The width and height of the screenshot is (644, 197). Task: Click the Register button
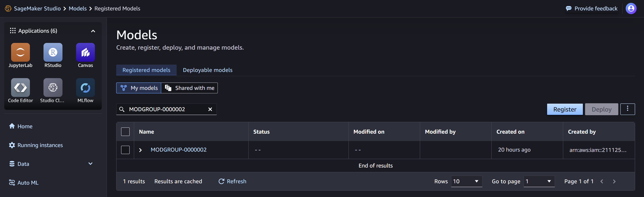pyautogui.click(x=565, y=109)
